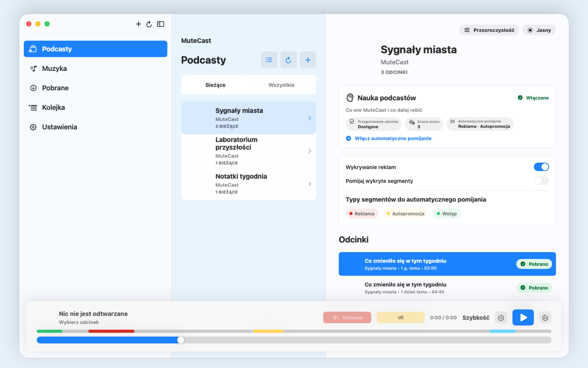
Task: Select the 44:40 episode row
Action: click(x=447, y=288)
